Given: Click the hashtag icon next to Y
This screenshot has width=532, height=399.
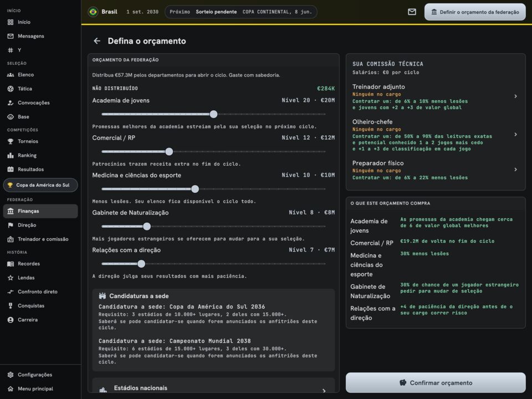Looking at the screenshot, I should pyautogui.click(x=11, y=50).
